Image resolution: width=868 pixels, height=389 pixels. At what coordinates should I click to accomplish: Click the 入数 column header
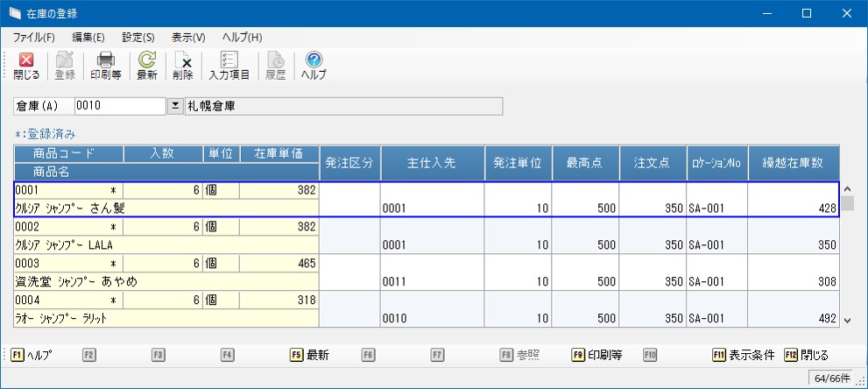[163, 154]
